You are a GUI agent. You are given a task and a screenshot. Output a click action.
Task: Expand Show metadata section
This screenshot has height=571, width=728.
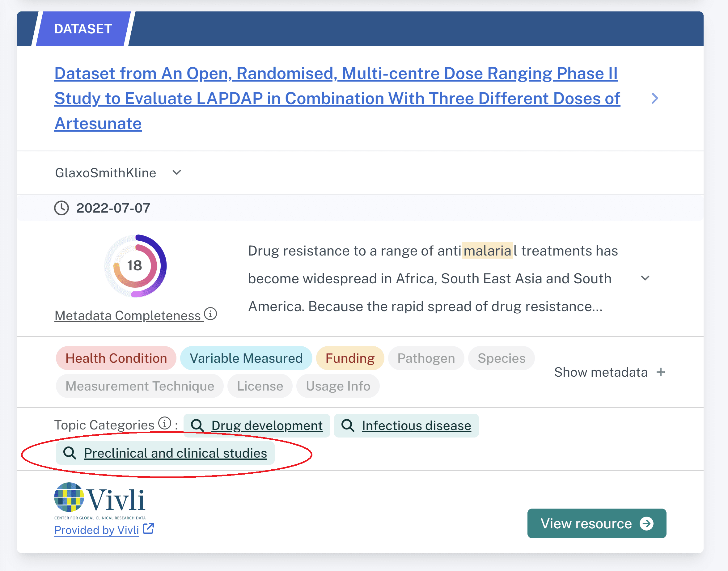tap(610, 372)
